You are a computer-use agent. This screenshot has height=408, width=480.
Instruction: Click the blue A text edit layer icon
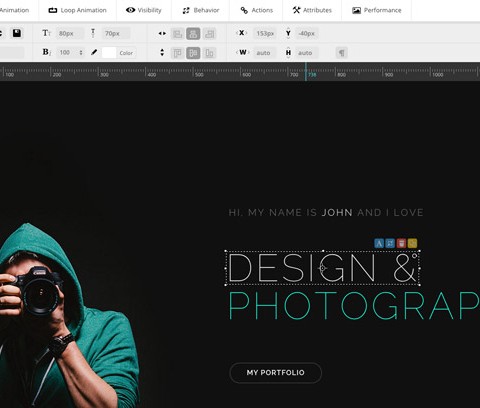[379, 243]
